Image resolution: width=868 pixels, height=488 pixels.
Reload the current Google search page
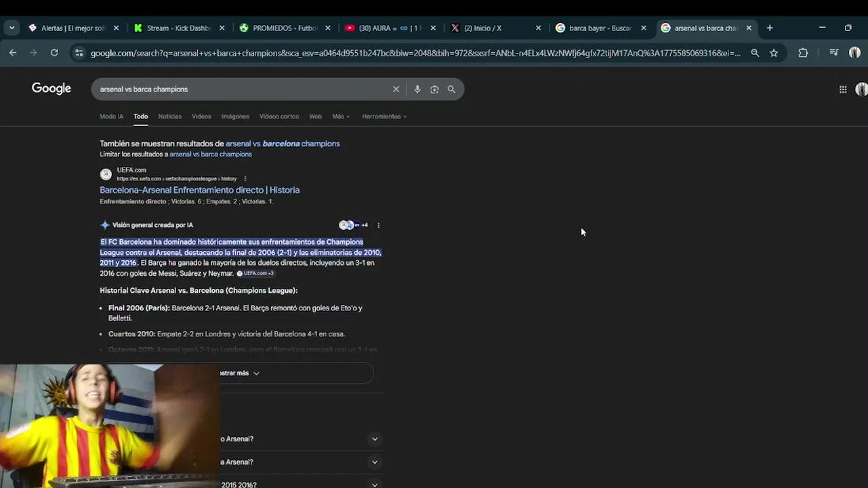point(54,53)
